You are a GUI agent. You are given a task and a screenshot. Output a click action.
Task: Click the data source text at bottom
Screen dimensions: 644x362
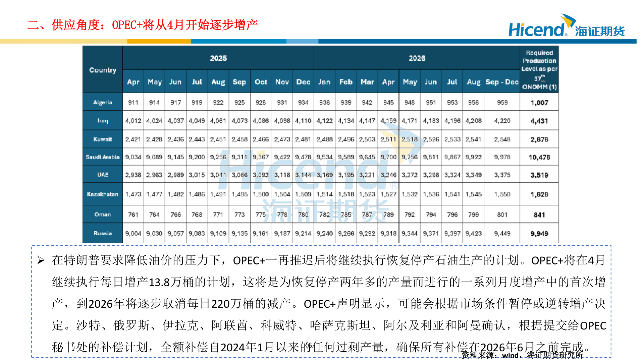522,355
